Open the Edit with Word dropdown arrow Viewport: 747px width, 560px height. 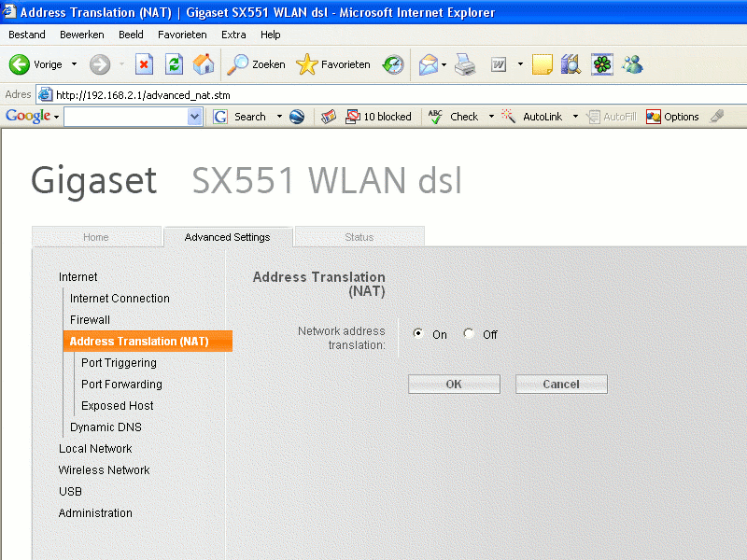(x=520, y=63)
